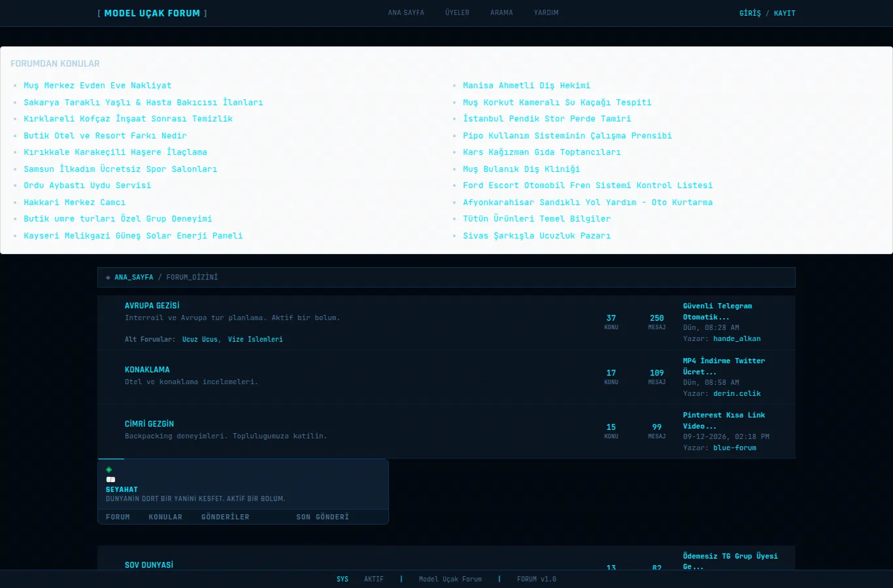Open the CİMRİ GEZGİN forum
The width and height of the screenshot is (893, 588).
pos(149,423)
